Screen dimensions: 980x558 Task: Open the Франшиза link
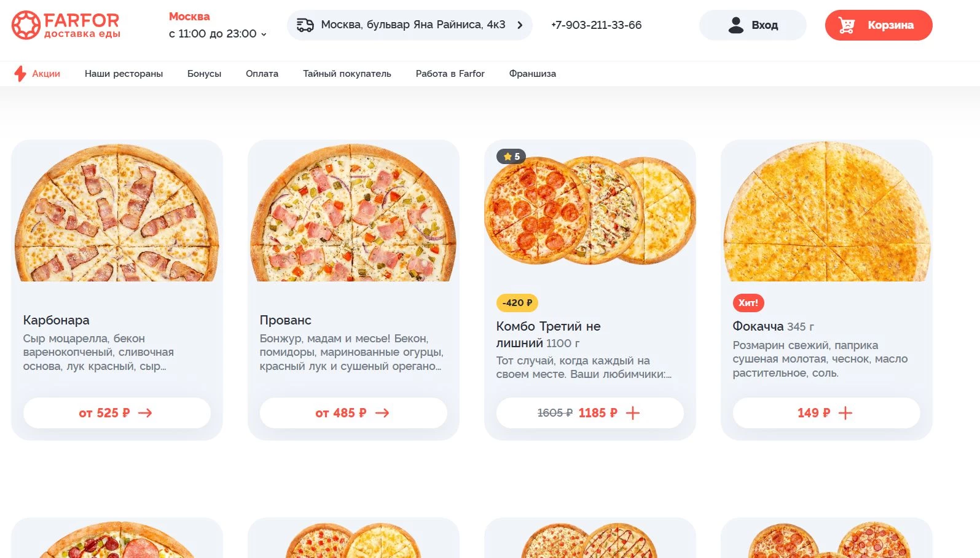(x=532, y=74)
